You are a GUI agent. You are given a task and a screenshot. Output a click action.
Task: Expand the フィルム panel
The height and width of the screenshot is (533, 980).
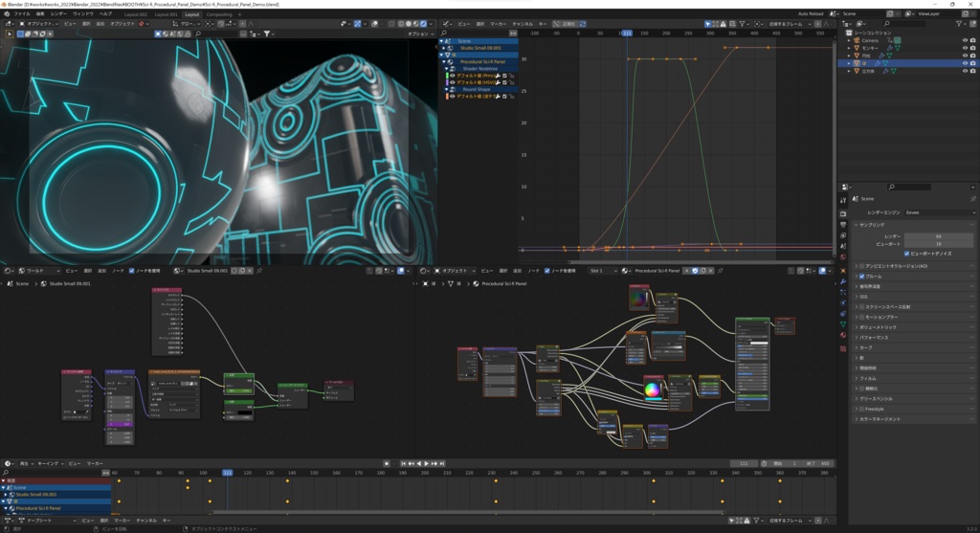click(x=867, y=378)
